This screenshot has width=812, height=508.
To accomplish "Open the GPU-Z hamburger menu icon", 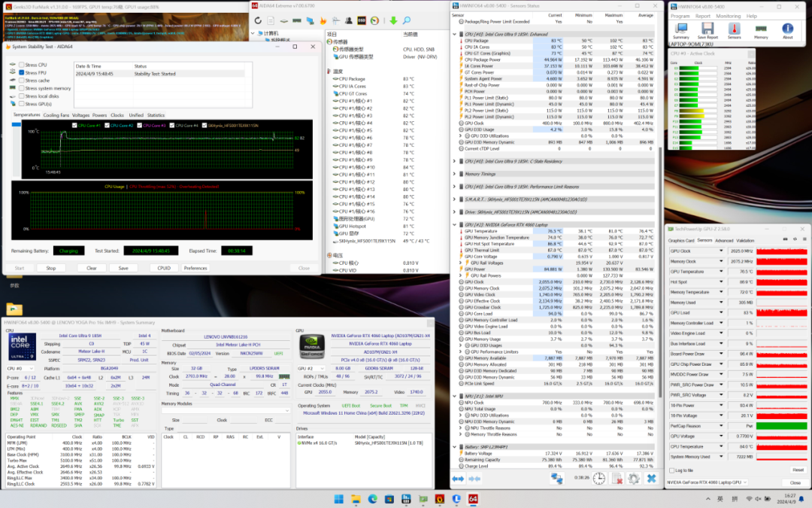I will coord(804,239).
